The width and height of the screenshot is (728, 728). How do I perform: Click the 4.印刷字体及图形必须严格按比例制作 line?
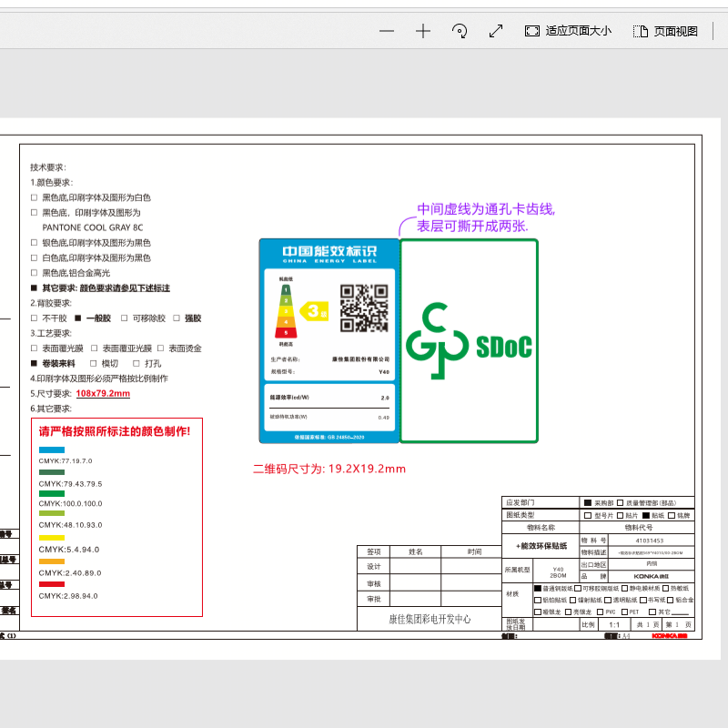point(99,379)
